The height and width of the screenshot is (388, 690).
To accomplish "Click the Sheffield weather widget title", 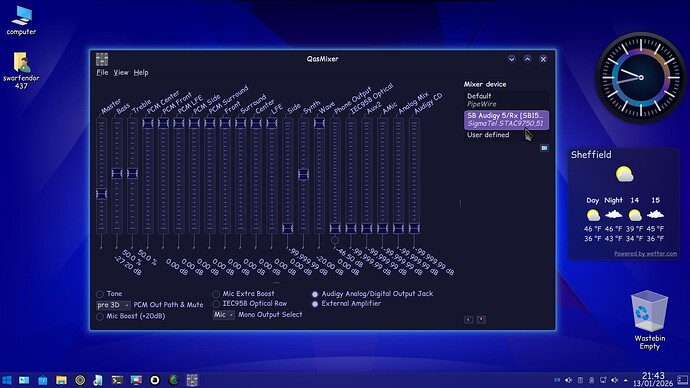I will point(591,155).
